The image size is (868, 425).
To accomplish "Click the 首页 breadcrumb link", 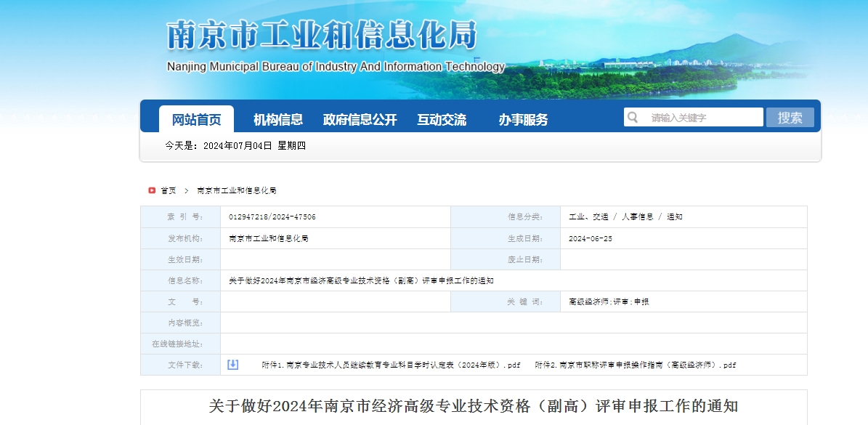I will tap(167, 190).
